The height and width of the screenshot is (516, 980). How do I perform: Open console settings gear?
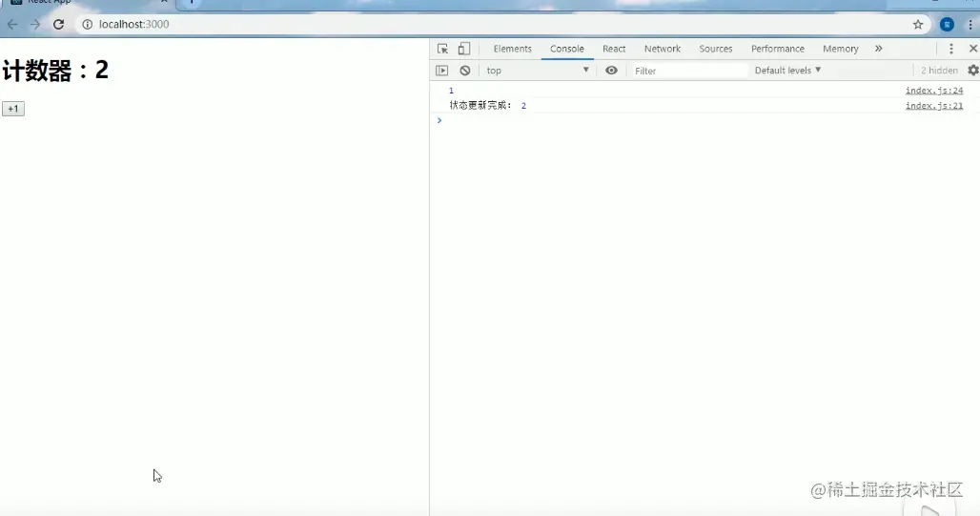coord(973,70)
